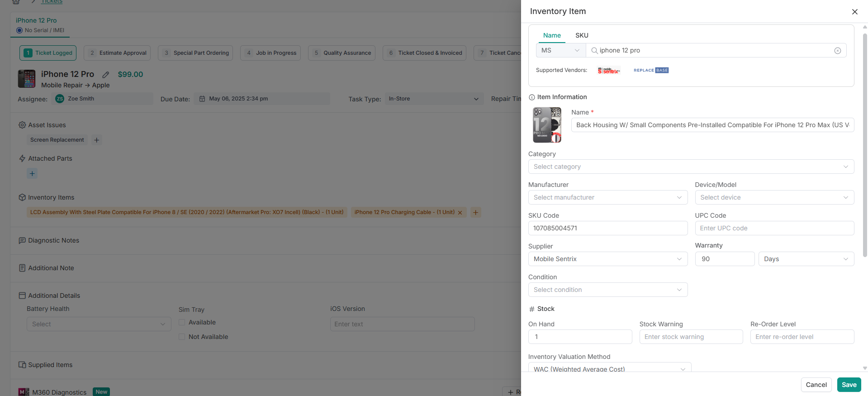Viewport: 868px width, 396px height.
Task: Check the Sim Tray Not Available box
Action: point(182,337)
